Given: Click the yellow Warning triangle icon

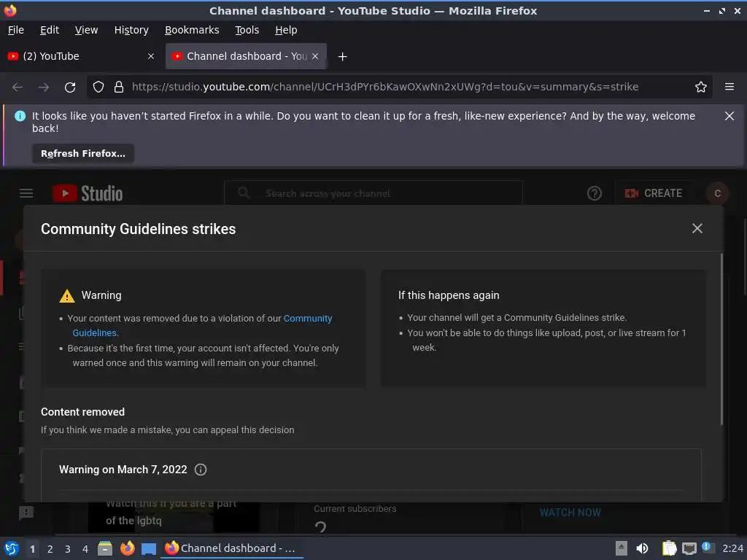Looking at the screenshot, I should coord(67,296).
